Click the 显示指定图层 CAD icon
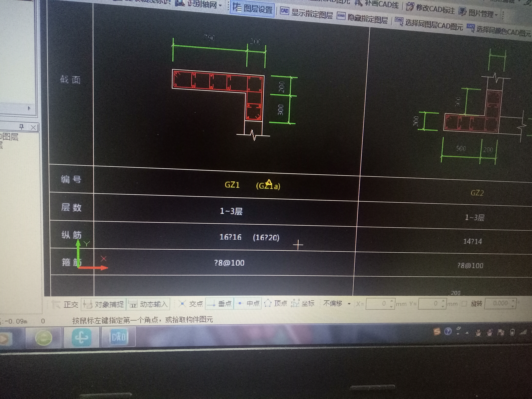Image resolution: width=532 pixels, height=399 pixels. (284, 11)
